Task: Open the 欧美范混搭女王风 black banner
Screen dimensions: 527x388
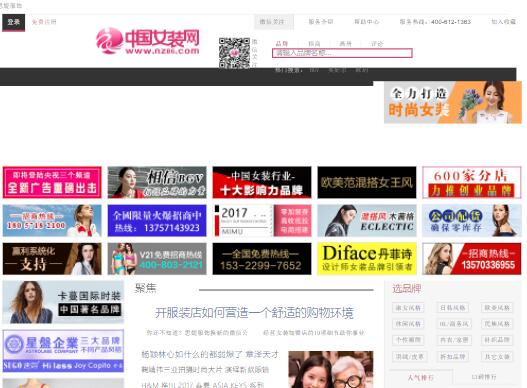Action: coord(367,182)
